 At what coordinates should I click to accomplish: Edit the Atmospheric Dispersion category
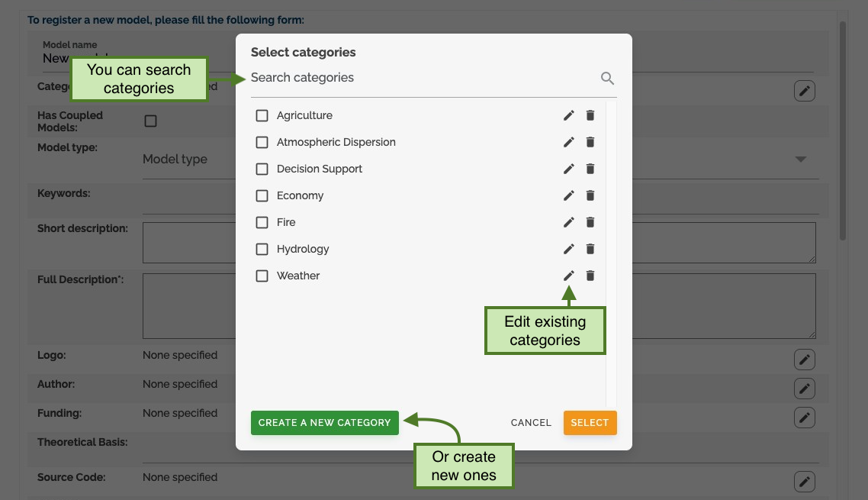point(568,142)
